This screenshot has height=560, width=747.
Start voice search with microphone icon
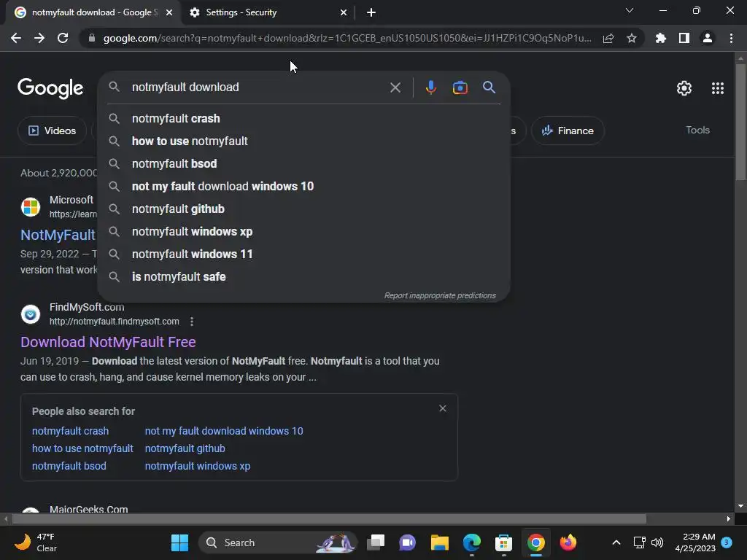click(x=430, y=87)
